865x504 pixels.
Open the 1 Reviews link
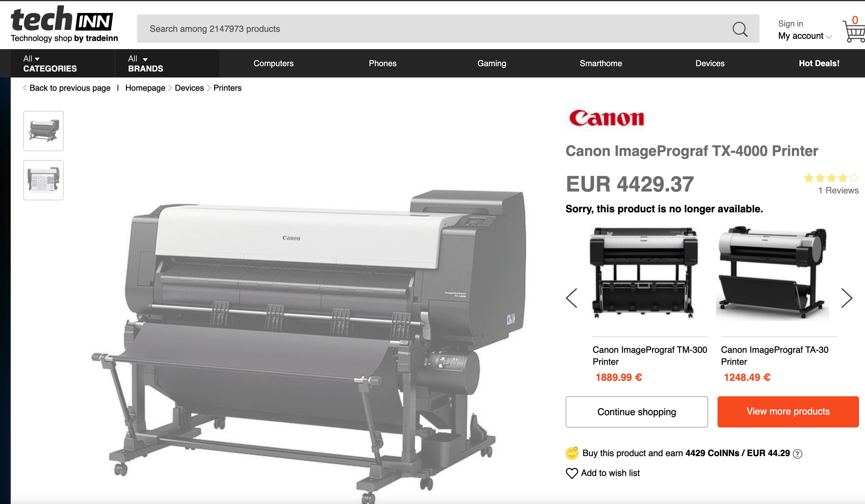(838, 190)
